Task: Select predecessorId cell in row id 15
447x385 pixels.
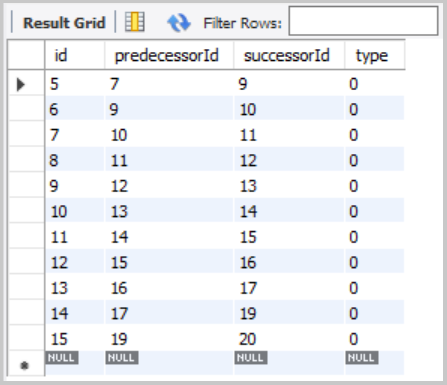Action: tap(169, 339)
